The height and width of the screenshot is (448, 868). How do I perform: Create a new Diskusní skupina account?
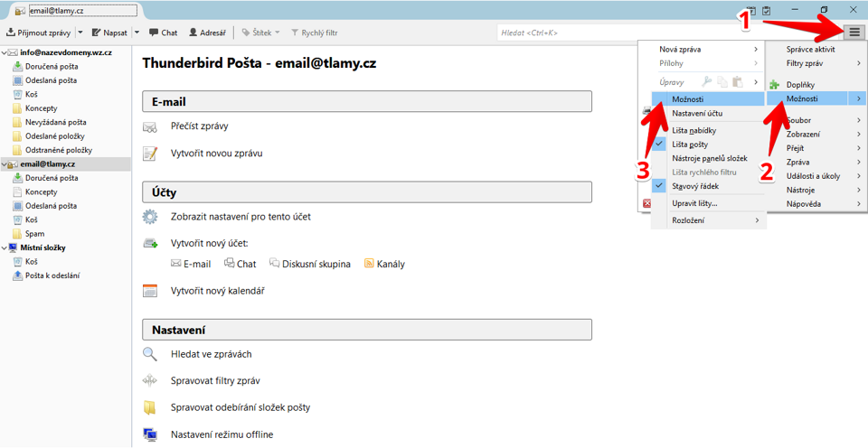tap(310, 264)
